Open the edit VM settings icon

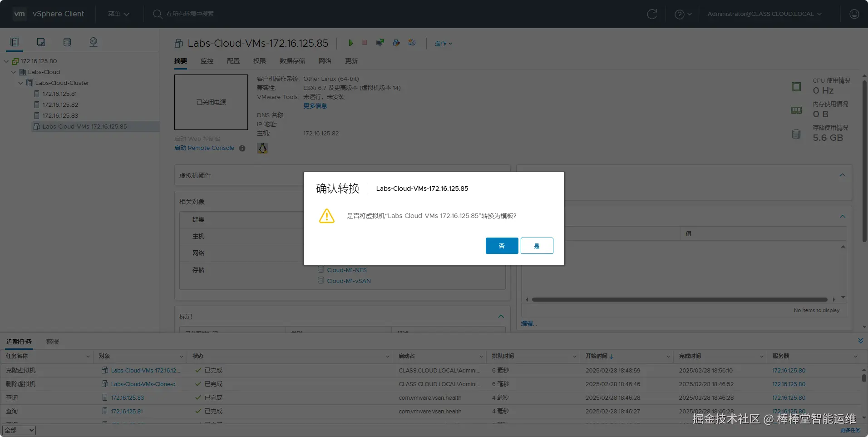(396, 43)
